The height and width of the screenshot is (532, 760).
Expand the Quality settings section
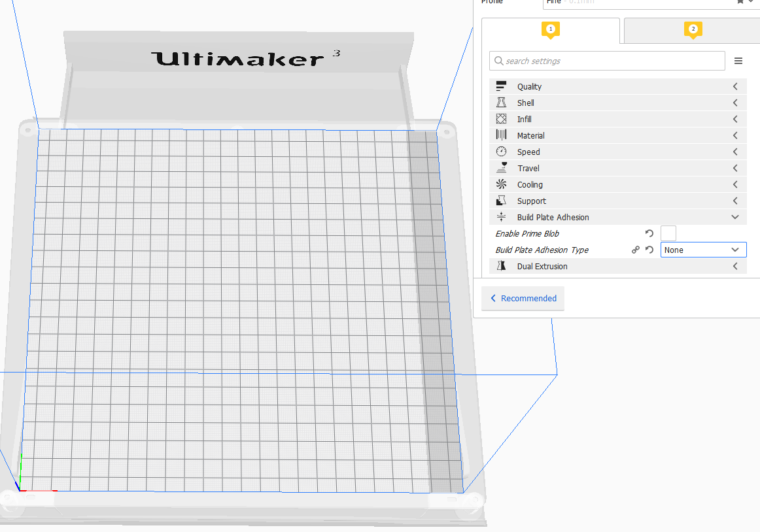click(617, 86)
